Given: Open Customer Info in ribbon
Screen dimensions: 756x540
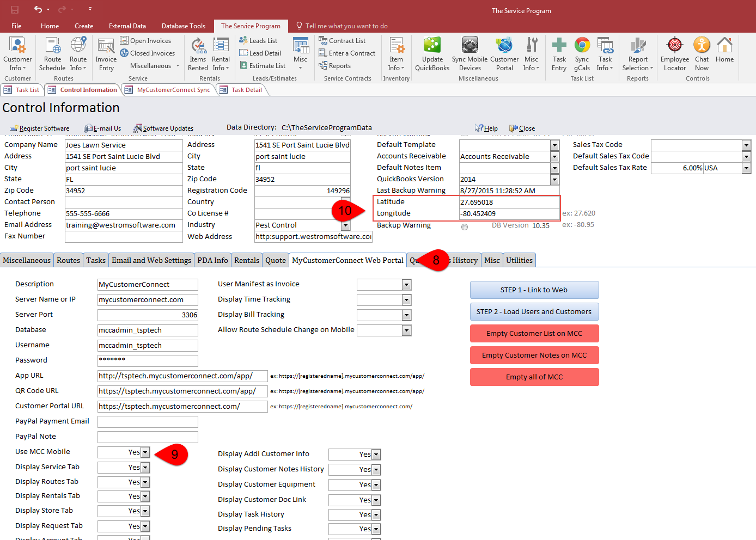Looking at the screenshot, I should [17, 54].
